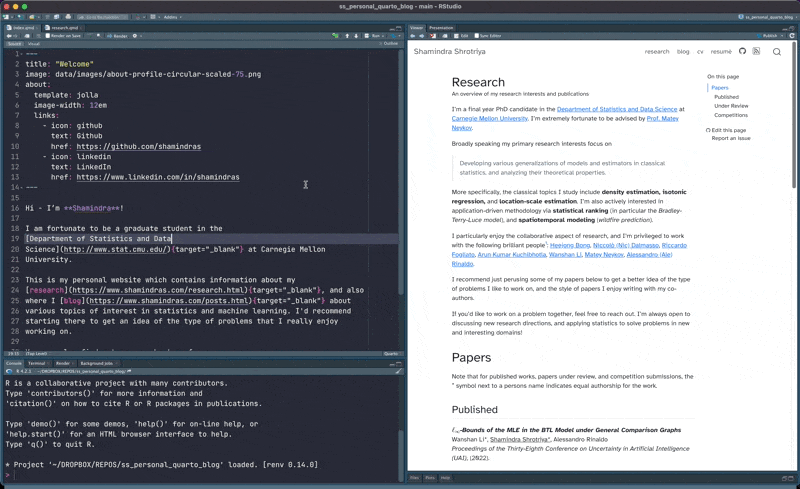The height and width of the screenshot is (489, 800).
Task: Open Carnegie Mellon University link in preview
Action: pyautogui.click(x=490, y=118)
